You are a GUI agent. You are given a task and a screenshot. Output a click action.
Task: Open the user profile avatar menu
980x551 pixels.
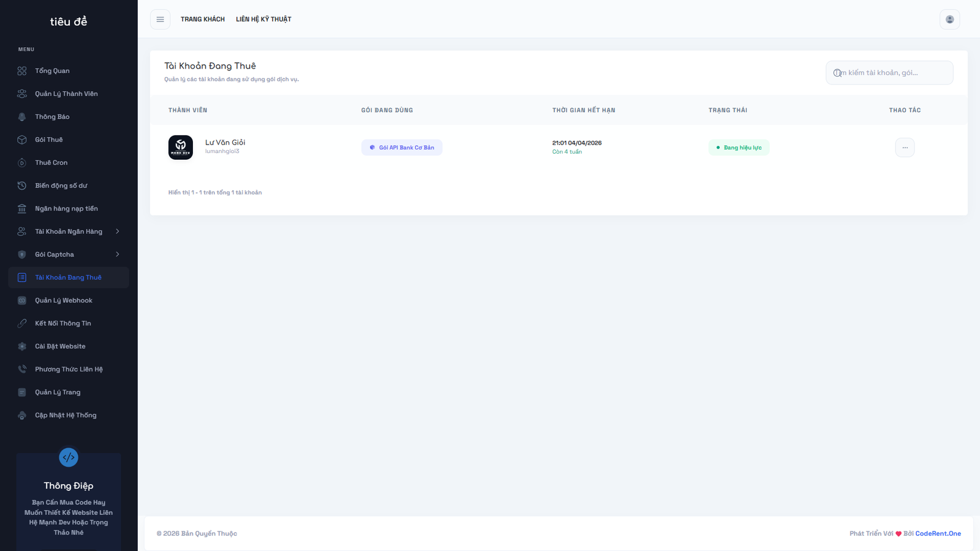pos(949,20)
